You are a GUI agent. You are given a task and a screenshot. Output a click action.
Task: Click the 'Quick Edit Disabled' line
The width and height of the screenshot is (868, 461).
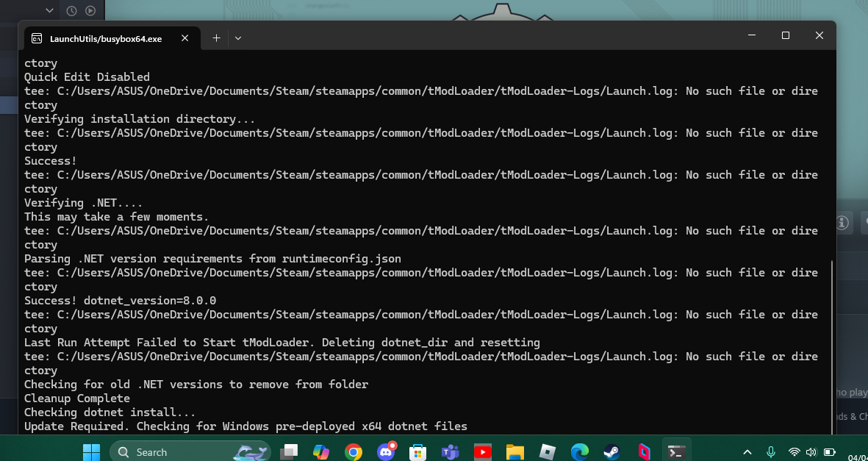coord(87,77)
